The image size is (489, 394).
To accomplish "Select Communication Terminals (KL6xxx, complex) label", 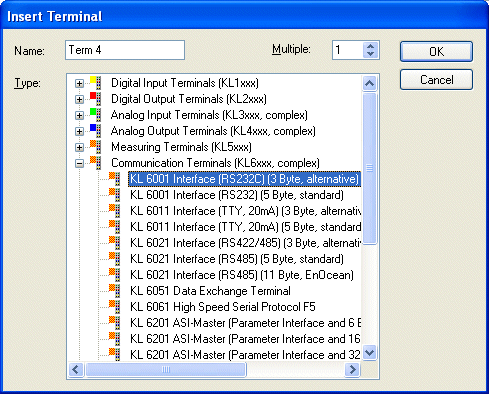I will [215, 163].
